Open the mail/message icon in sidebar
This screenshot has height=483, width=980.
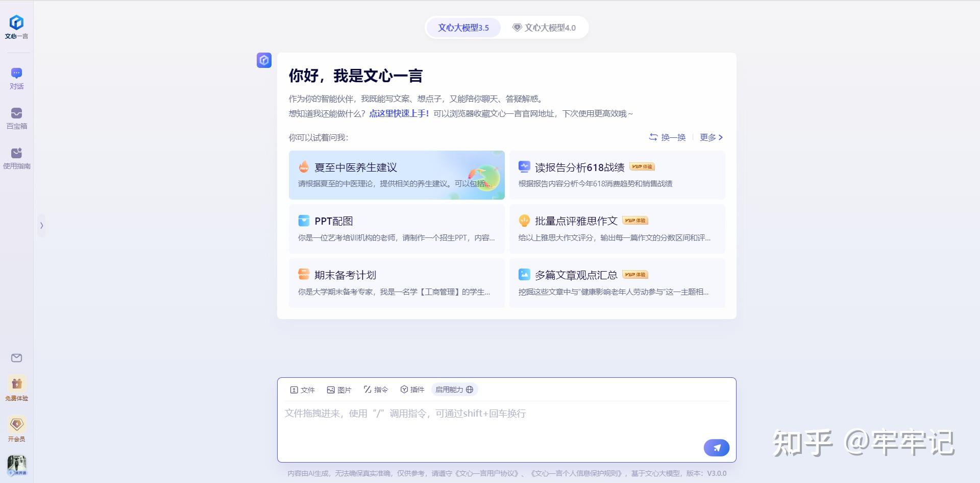coord(16,358)
